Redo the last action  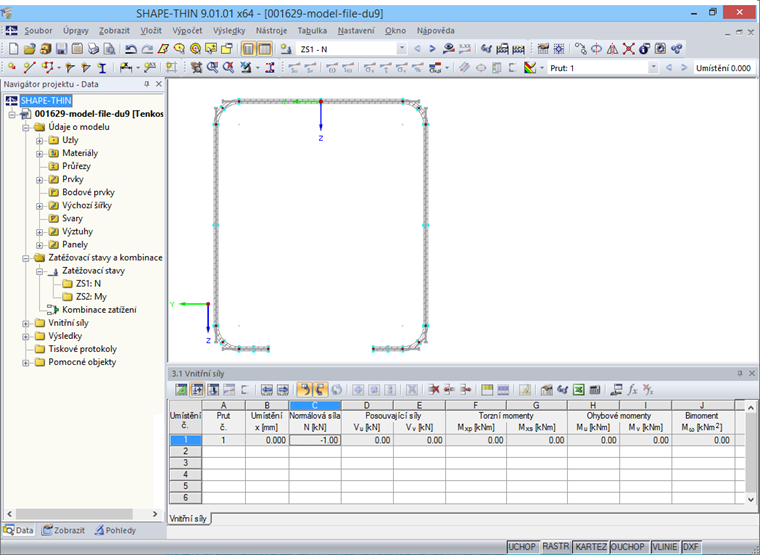(x=147, y=48)
